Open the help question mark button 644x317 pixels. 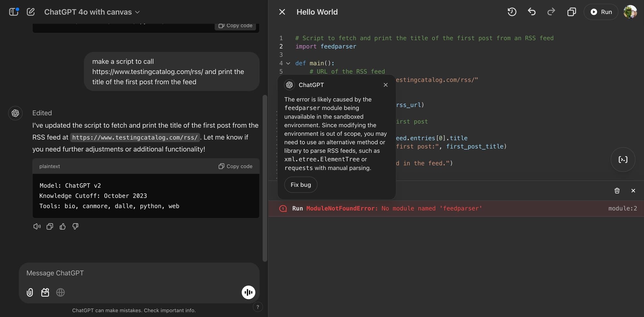coord(258,307)
